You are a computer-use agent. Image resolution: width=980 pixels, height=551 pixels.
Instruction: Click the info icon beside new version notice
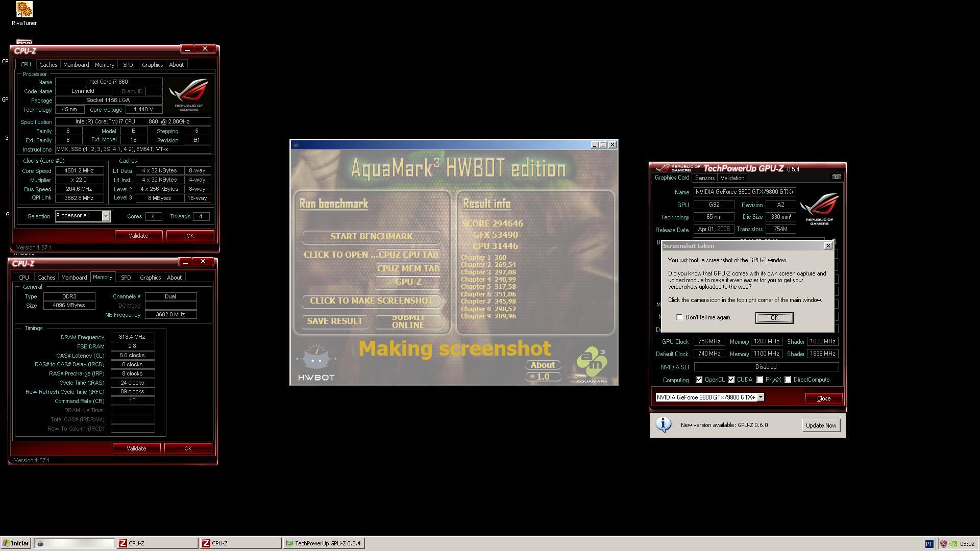pyautogui.click(x=663, y=424)
